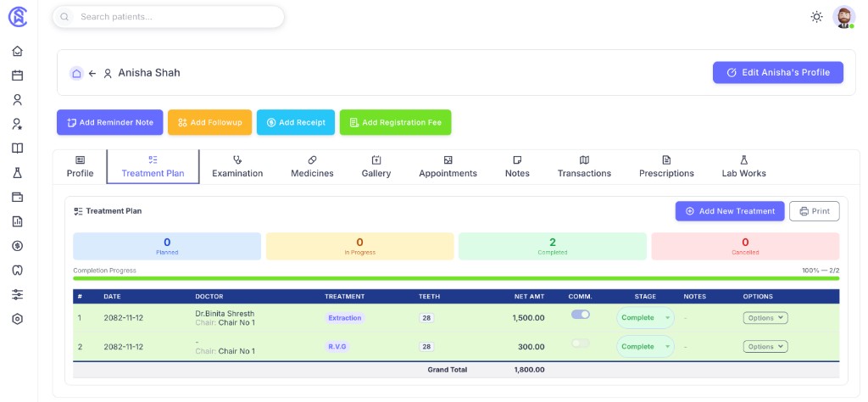Switch to the Prescriptions tab
The image size is (868, 402).
coord(666,166)
